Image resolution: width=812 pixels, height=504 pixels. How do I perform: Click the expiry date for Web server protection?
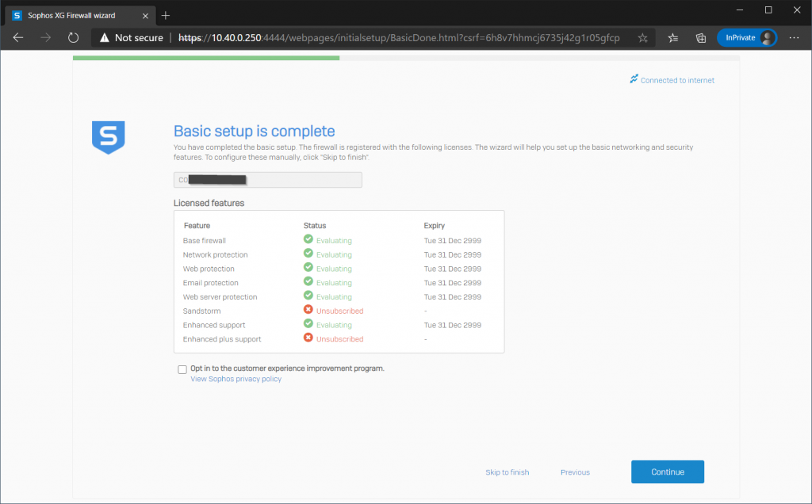pos(453,297)
